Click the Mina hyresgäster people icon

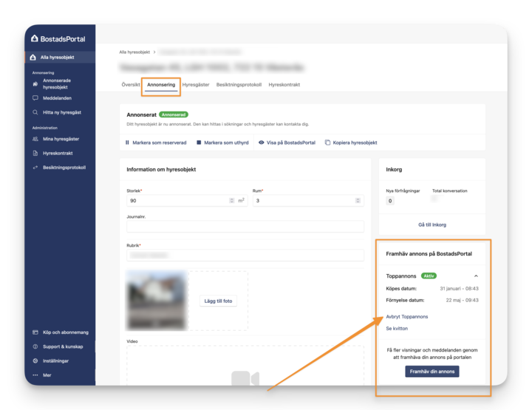point(35,139)
